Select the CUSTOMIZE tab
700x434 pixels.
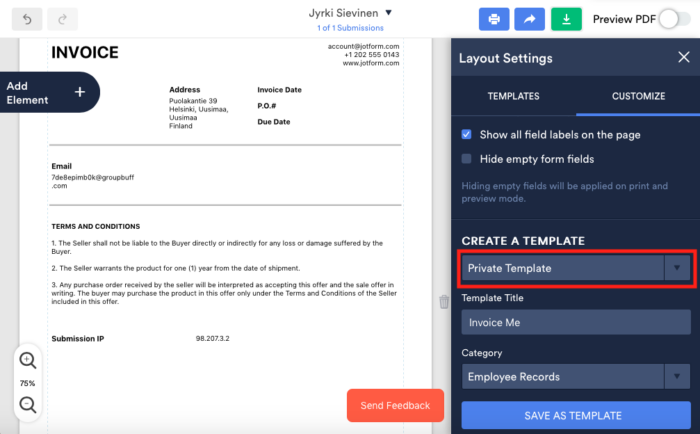[638, 96]
